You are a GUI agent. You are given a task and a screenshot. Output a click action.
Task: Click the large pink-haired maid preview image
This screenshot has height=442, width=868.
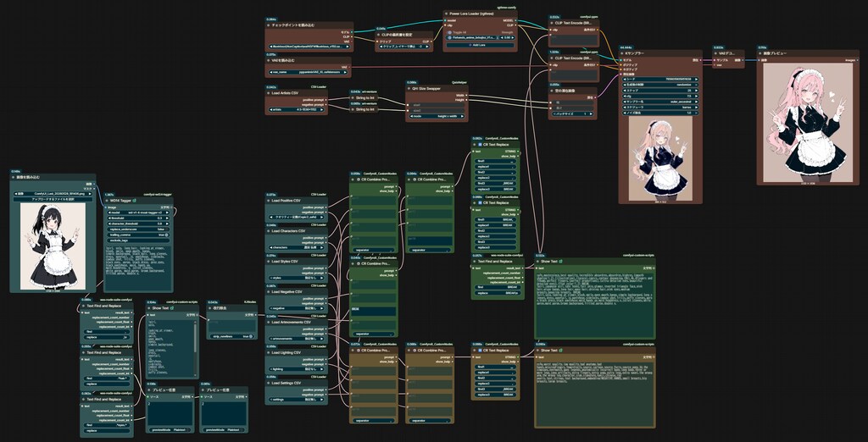coord(808,122)
